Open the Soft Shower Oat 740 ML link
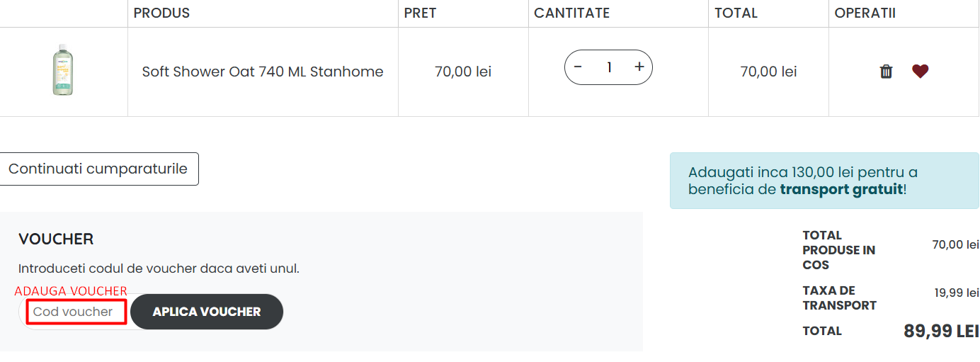This screenshot has width=980, height=362. coord(263,72)
